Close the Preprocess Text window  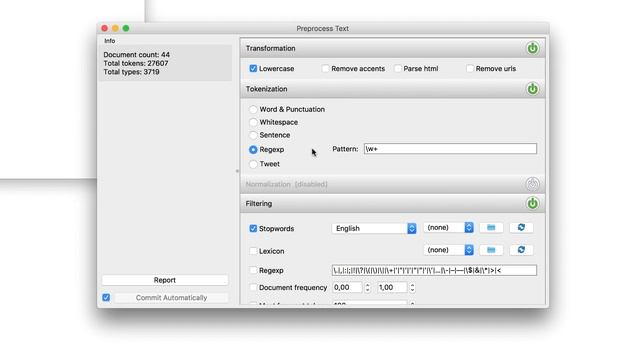click(x=104, y=28)
